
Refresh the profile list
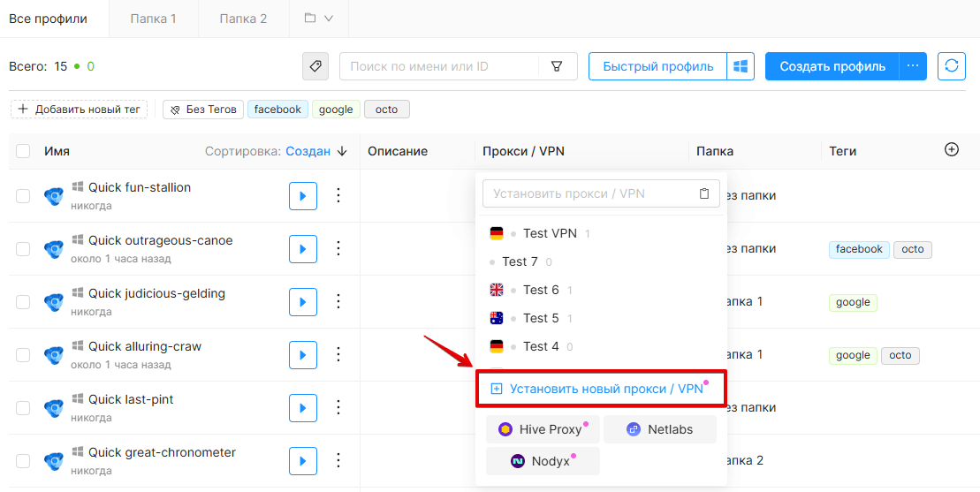[952, 66]
